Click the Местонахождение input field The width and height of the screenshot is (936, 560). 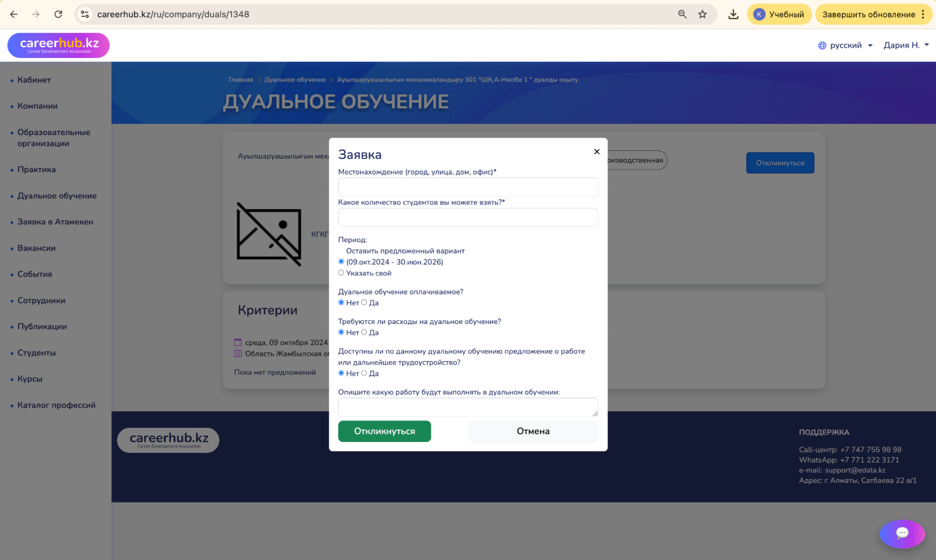468,187
